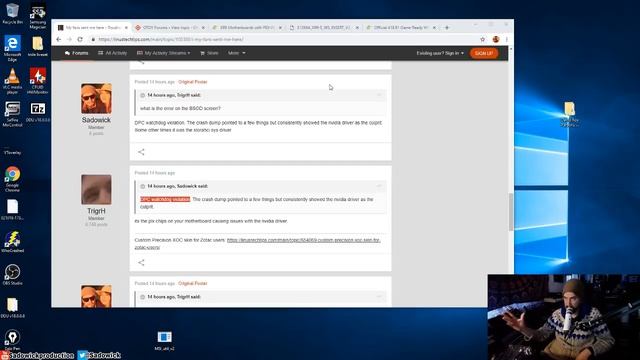The image size is (640, 360).
Task: Open the folder icon on the right of the desktop
Action: (569, 113)
